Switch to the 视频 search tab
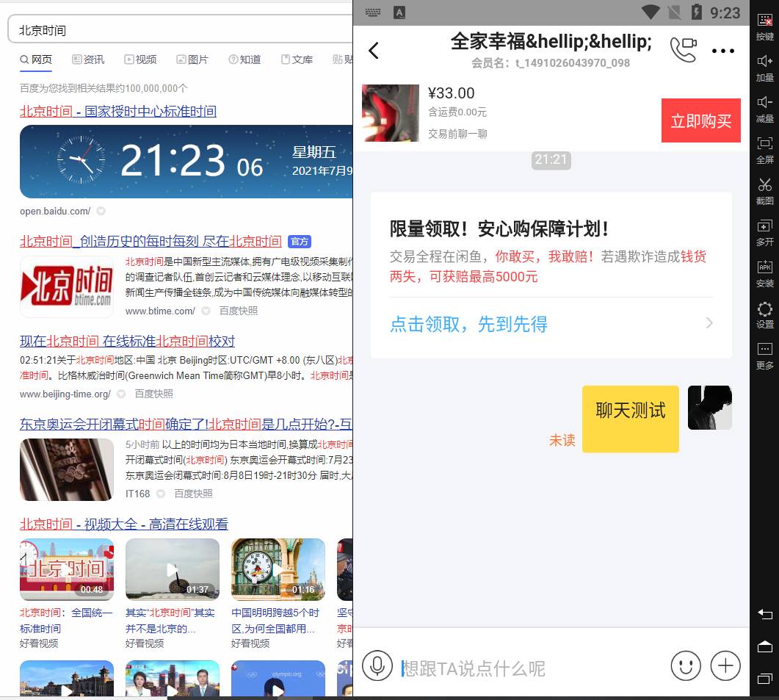The image size is (779, 700). 140,59
